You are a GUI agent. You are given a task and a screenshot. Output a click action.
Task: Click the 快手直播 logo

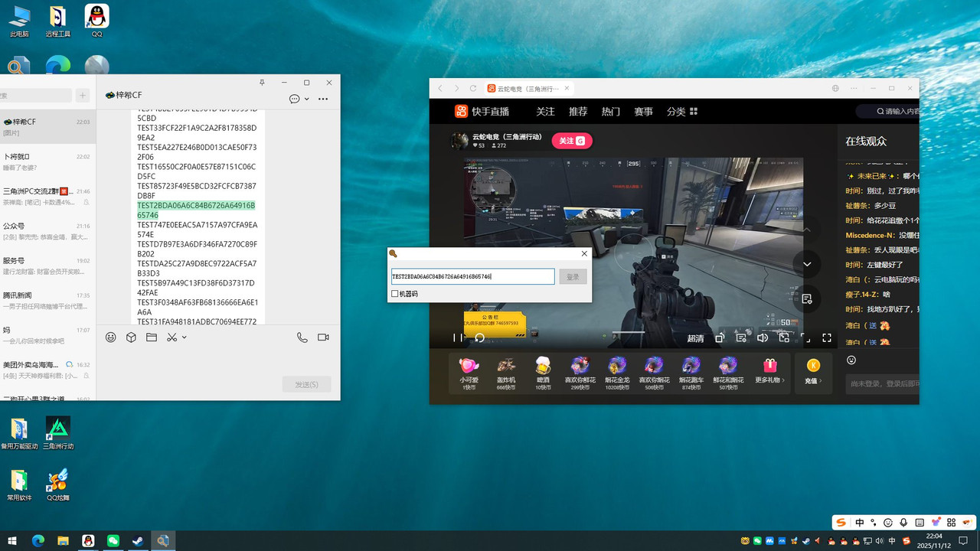[x=482, y=112]
